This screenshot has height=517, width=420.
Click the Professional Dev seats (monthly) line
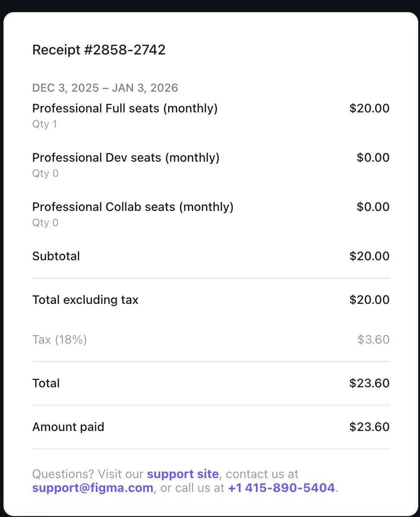click(x=126, y=158)
